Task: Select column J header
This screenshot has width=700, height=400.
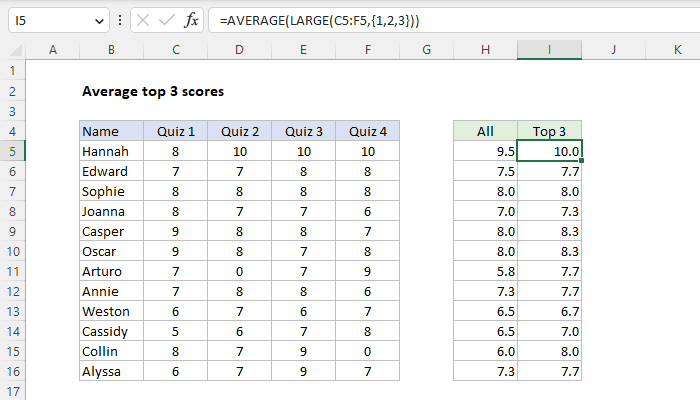Action: coord(613,50)
